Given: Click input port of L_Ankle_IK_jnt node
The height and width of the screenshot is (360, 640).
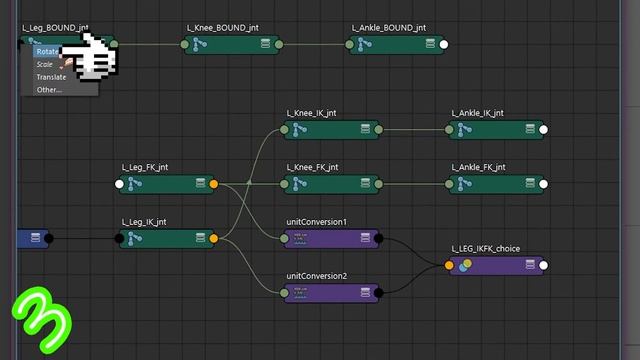Looking at the screenshot, I should tap(449, 130).
